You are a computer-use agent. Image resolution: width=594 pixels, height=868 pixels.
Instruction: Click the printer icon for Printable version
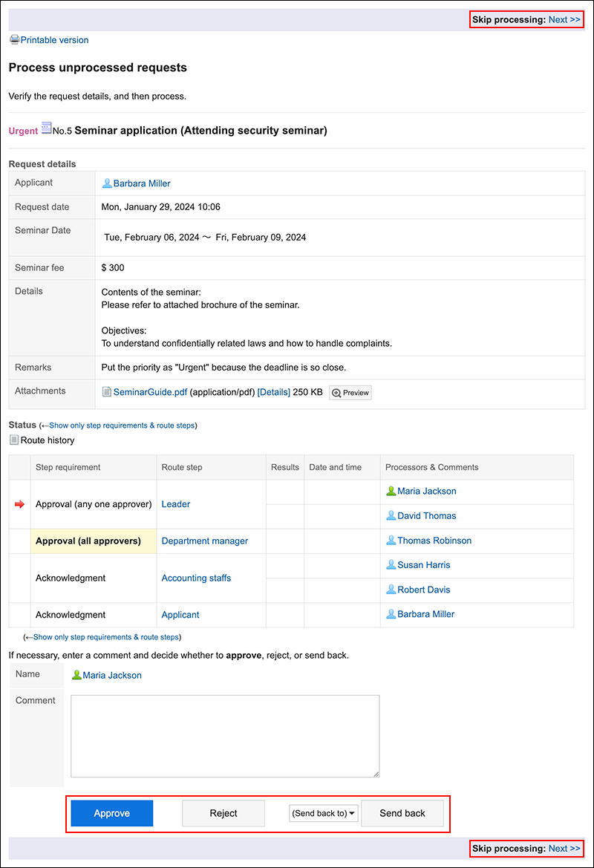click(x=14, y=40)
